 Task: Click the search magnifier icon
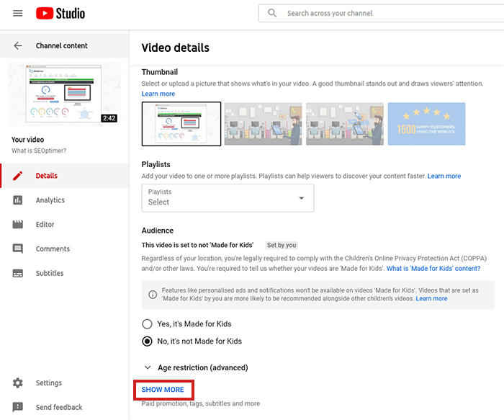click(x=272, y=13)
